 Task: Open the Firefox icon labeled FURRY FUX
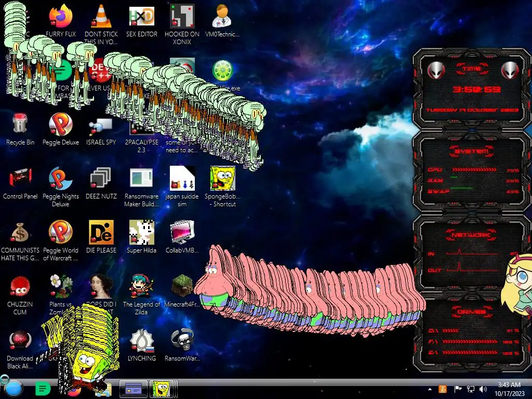pos(61,16)
